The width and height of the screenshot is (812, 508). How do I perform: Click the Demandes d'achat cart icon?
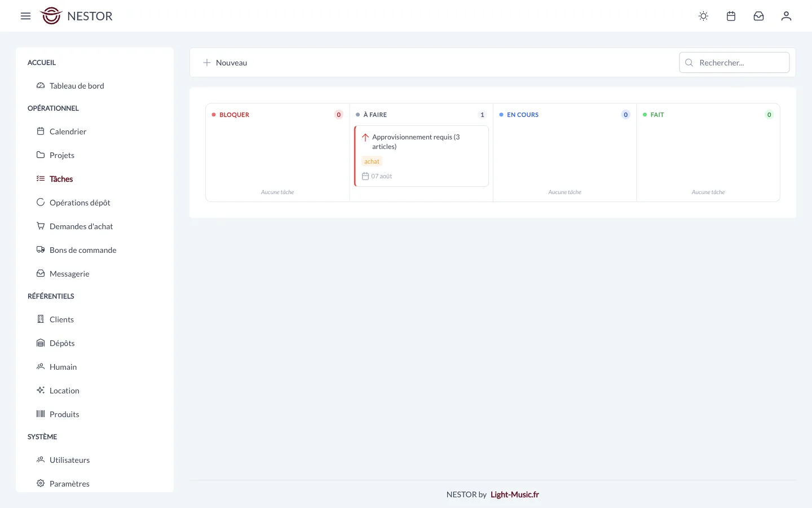pyautogui.click(x=41, y=226)
